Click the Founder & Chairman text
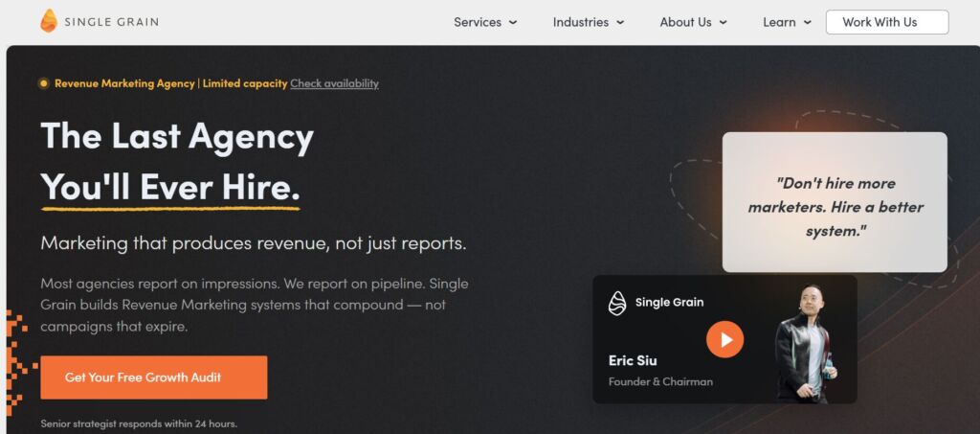Image resolution: width=980 pixels, height=434 pixels. point(660,381)
